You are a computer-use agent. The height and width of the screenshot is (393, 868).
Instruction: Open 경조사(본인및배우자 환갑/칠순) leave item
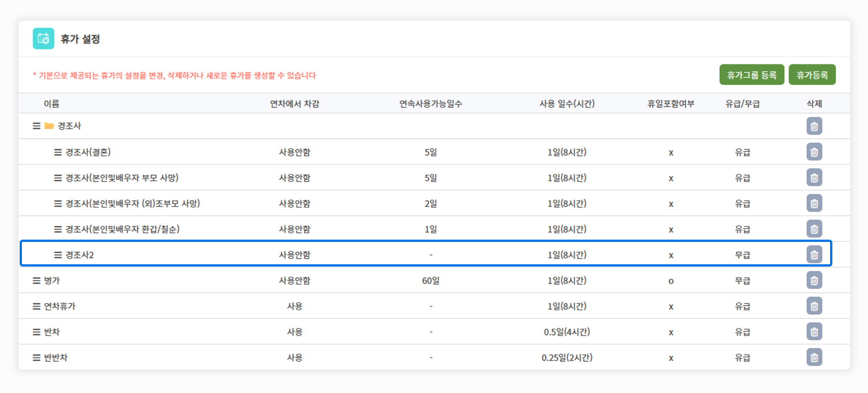click(x=122, y=229)
